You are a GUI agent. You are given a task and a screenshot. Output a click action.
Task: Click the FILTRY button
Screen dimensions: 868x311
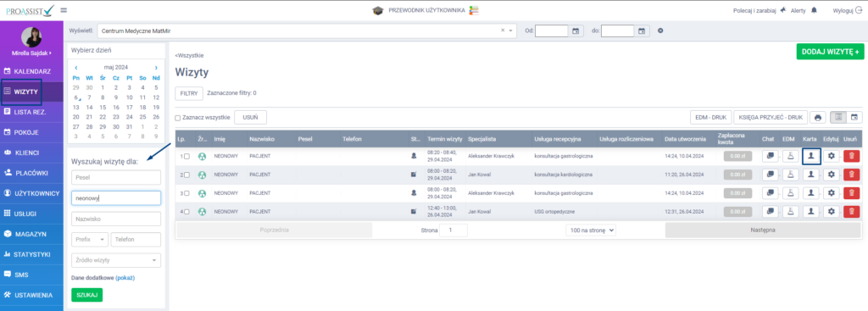click(189, 93)
